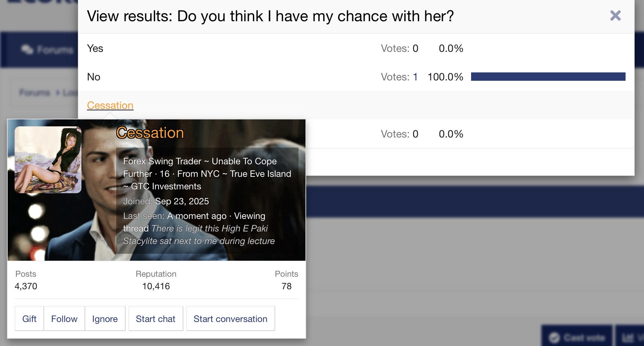View Cessation's 4,370 posts count
Screen dimensions: 644x346
[26, 286]
